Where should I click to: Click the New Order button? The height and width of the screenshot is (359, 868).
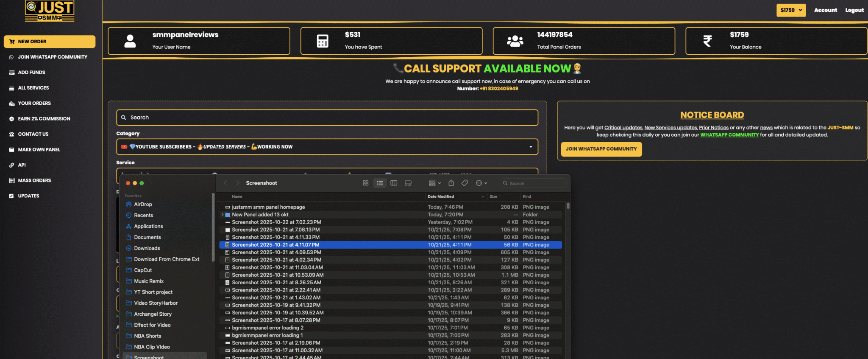pos(50,42)
